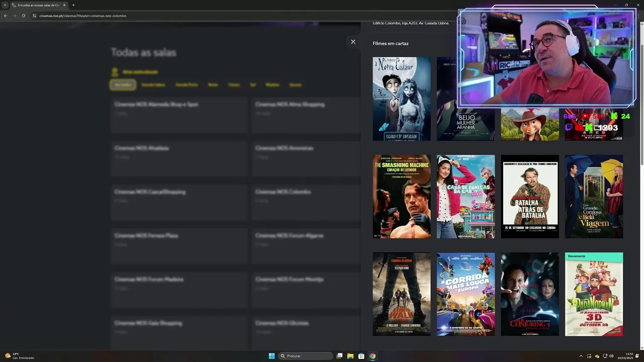
Task: Open A Casa de Bonecas da Gabby poster
Action: click(x=466, y=197)
